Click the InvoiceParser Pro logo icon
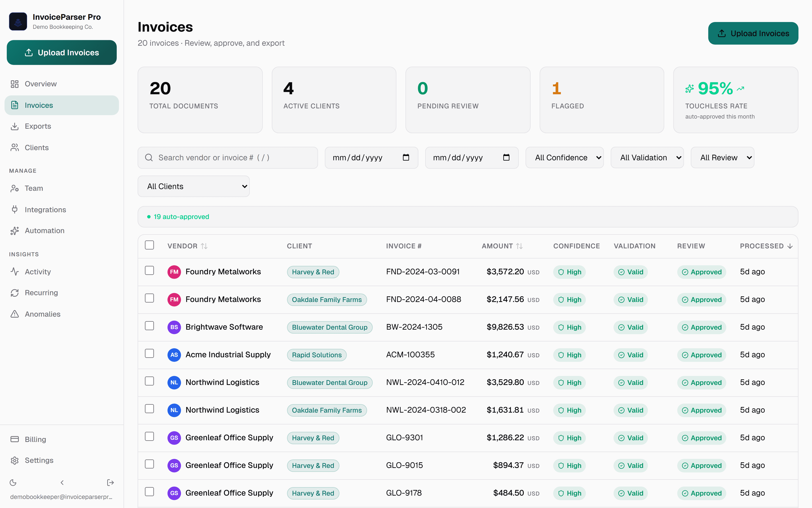Screen dimensions: 812x508 coord(18,22)
